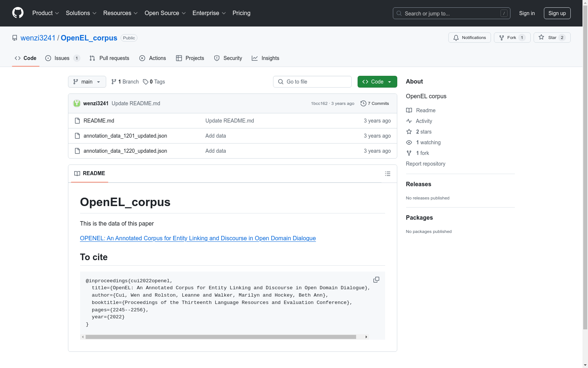This screenshot has width=588, height=368.
Task: Switch to the Insights tab
Action: 265,58
